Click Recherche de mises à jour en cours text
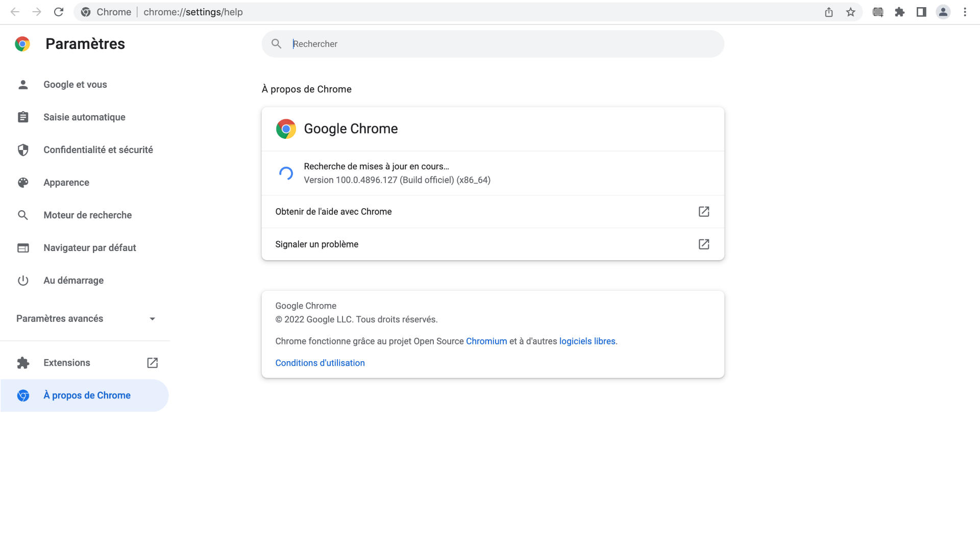 pos(376,166)
